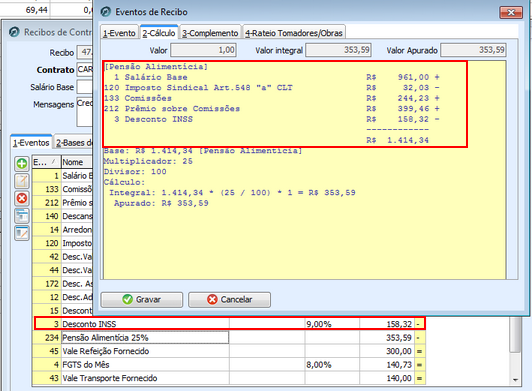Select the Pensão Alimentícia 25% row

(229, 337)
